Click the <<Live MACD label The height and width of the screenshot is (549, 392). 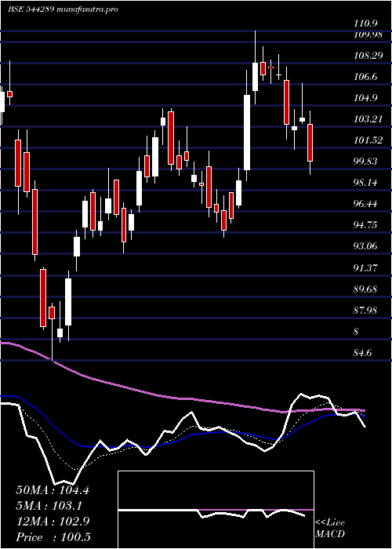330,529
